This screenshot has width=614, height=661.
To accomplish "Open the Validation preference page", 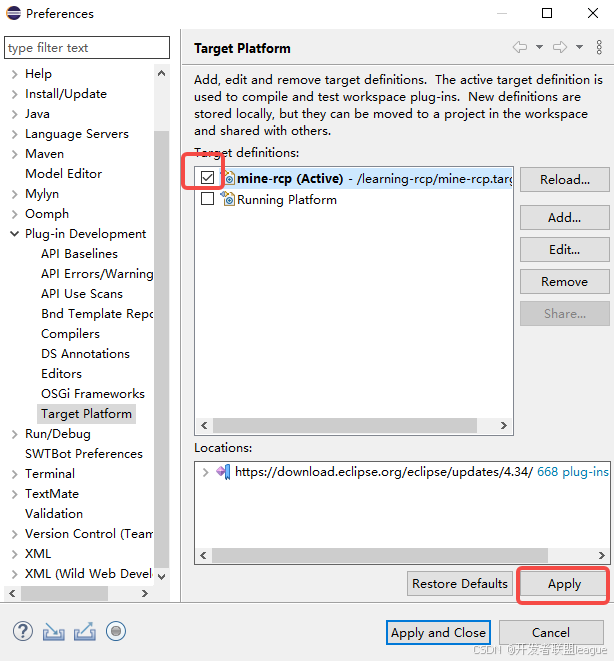I will pos(54,514).
